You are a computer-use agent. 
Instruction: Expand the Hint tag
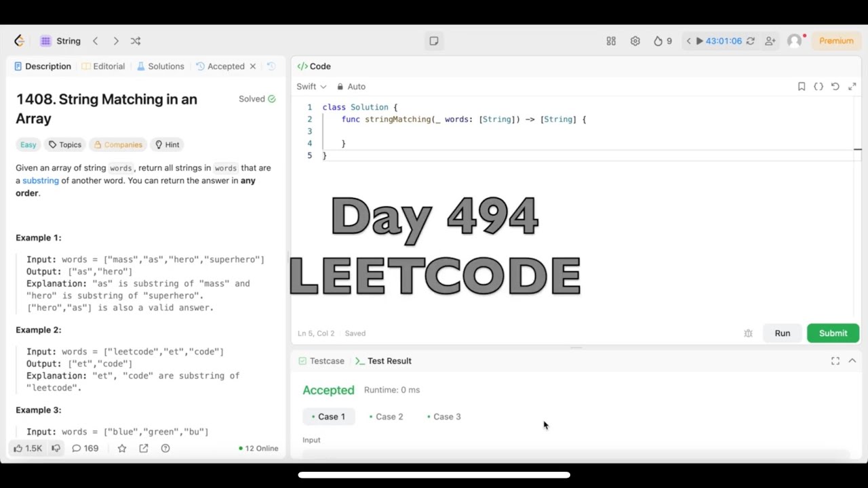pos(167,144)
